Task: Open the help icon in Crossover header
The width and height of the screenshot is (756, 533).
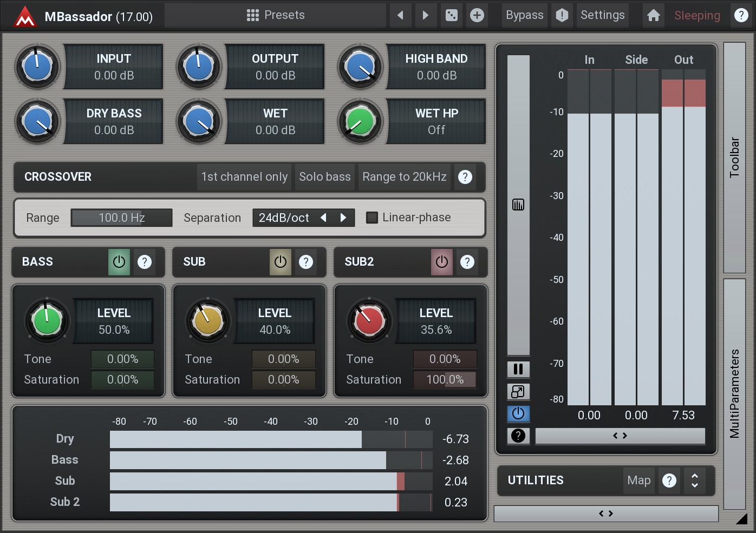Action: tap(465, 177)
